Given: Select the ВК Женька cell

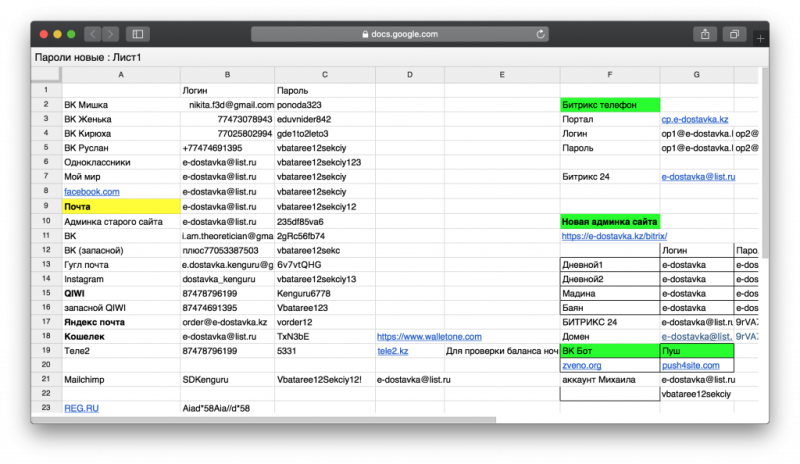Looking at the screenshot, I should coord(121,119).
